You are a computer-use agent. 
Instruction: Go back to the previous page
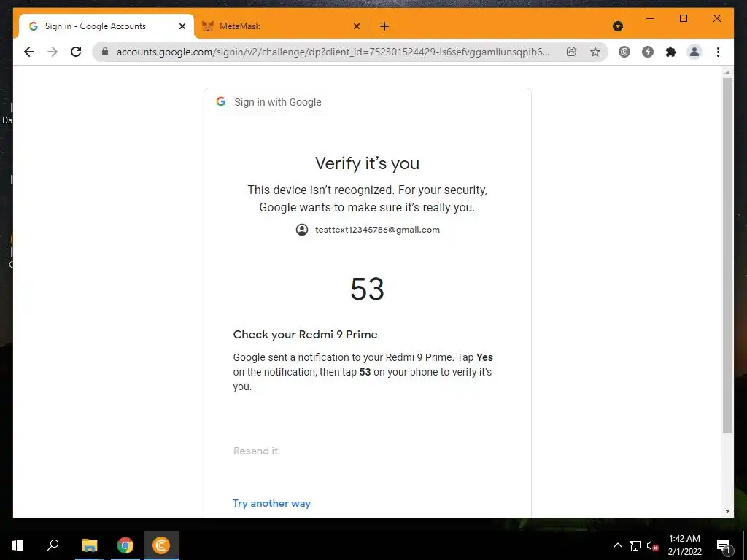pos(29,52)
